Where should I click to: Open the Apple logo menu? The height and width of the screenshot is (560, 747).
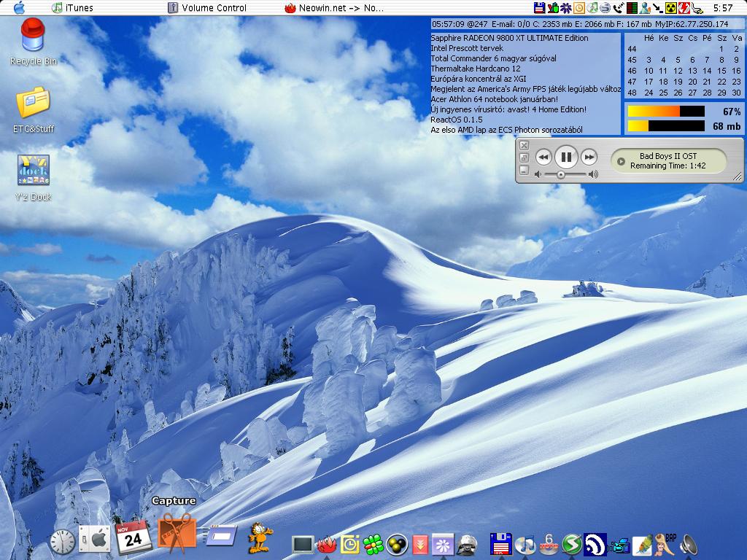point(19,8)
